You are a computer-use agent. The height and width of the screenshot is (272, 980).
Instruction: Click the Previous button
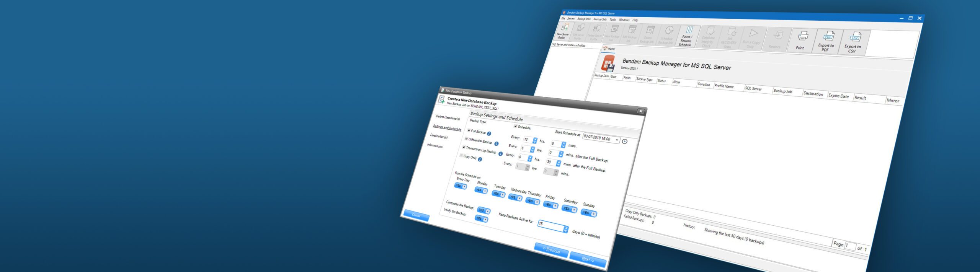[551, 251]
